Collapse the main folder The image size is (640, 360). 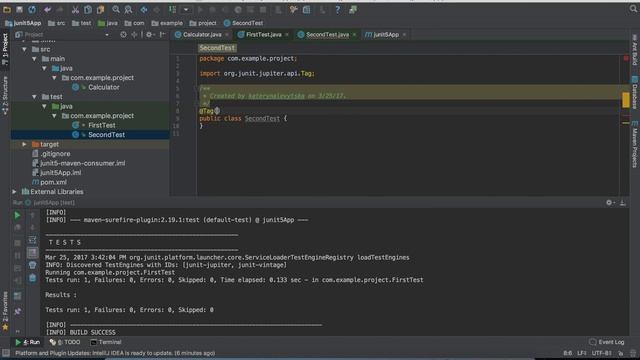(x=34, y=59)
